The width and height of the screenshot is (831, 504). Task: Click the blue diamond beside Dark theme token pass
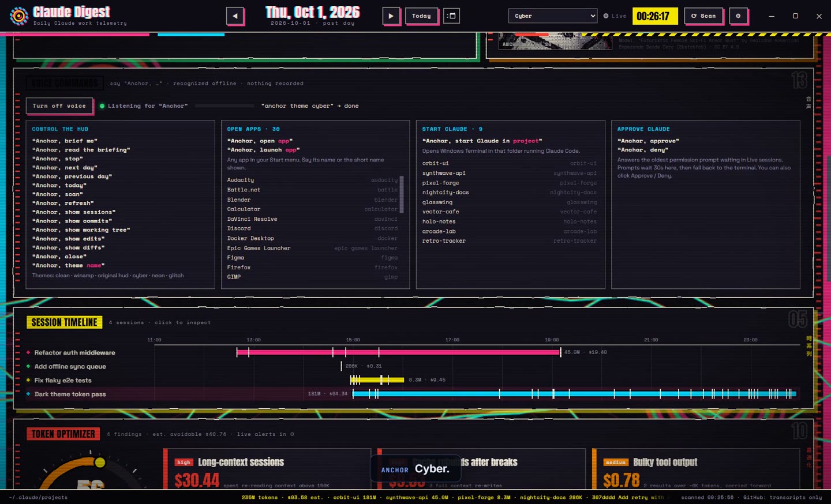pos(28,394)
